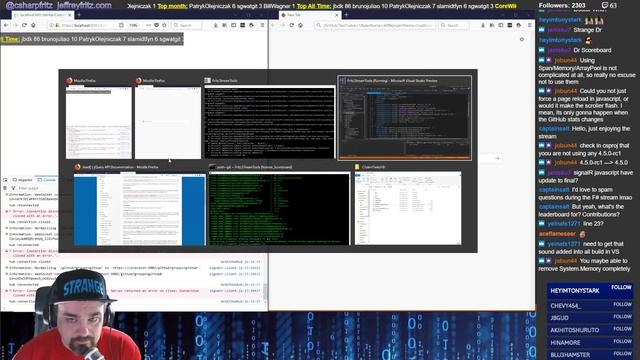Switch to Console tab in devtools
Viewport: 640px width, 360px height.
(x=47, y=180)
